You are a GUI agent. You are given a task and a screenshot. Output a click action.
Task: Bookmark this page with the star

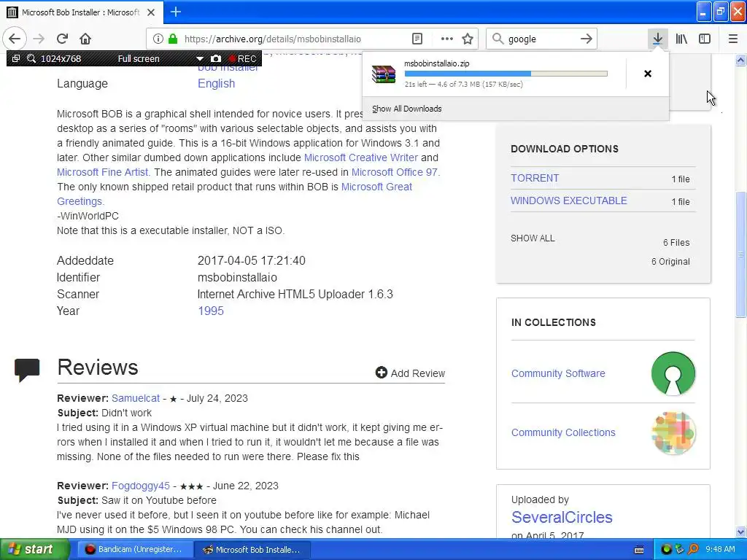468,39
